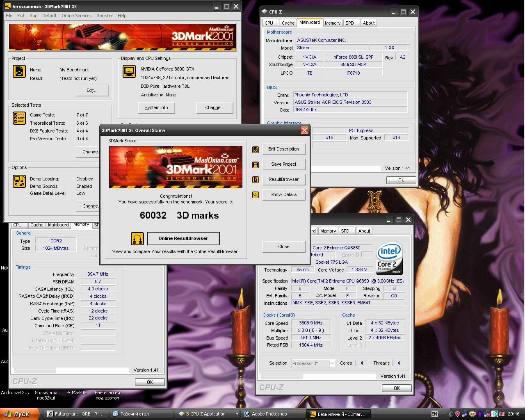The image size is (525, 420).
Task: Click the US flag tray icon
Action: (502, 414)
